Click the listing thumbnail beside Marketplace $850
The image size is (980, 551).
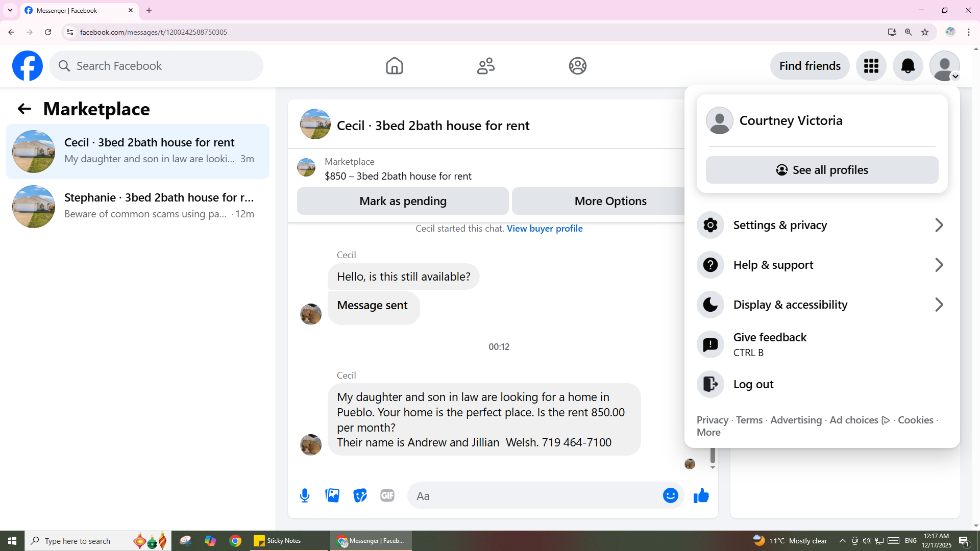point(306,167)
